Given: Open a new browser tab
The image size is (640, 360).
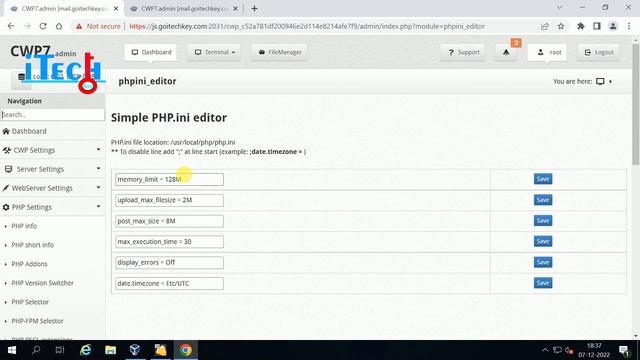Looking at the screenshot, I should point(254,8).
